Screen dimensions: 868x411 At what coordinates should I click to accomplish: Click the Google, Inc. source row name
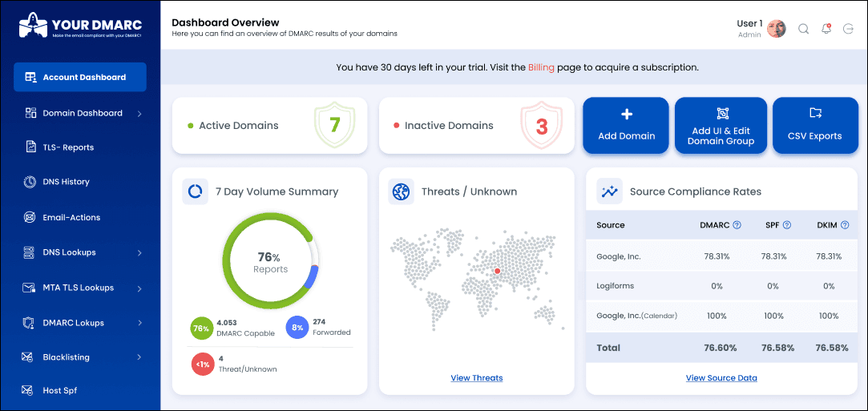point(616,256)
